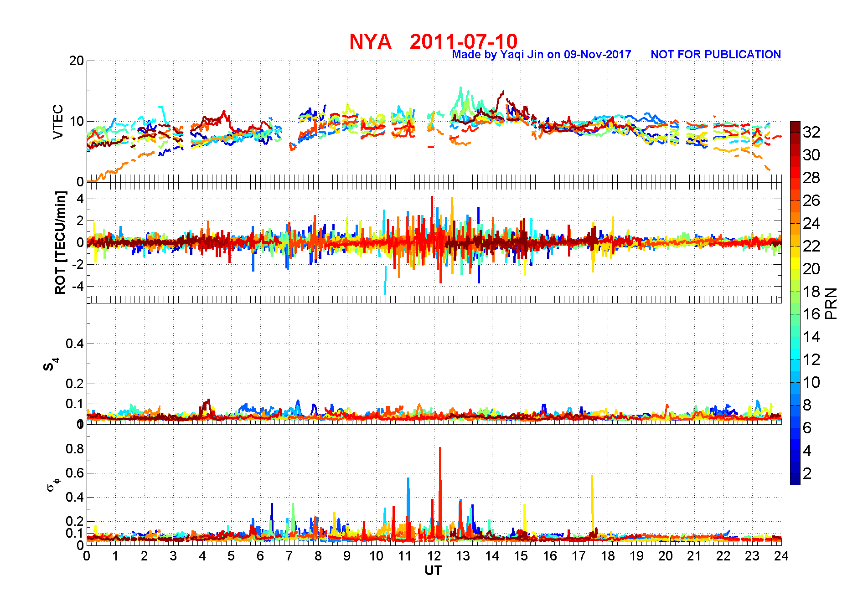Click the ROT axis tick '-4'
The height and width of the screenshot is (606, 868).
78,286
